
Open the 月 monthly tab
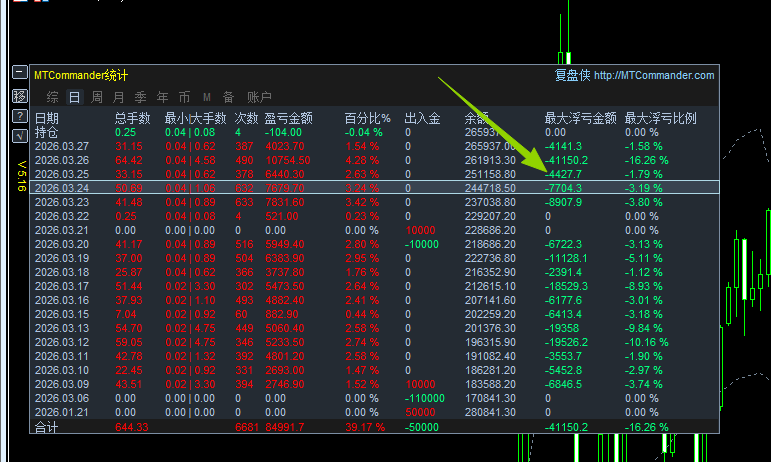click(x=119, y=97)
